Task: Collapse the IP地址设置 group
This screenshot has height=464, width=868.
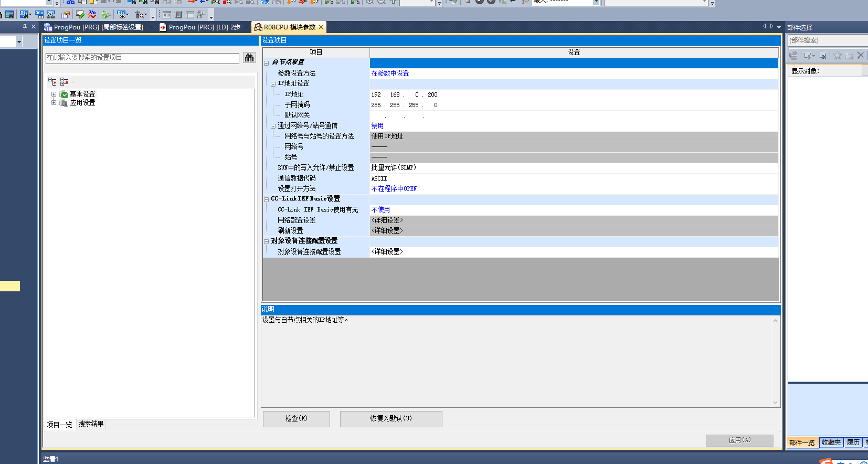Action: (273, 84)
